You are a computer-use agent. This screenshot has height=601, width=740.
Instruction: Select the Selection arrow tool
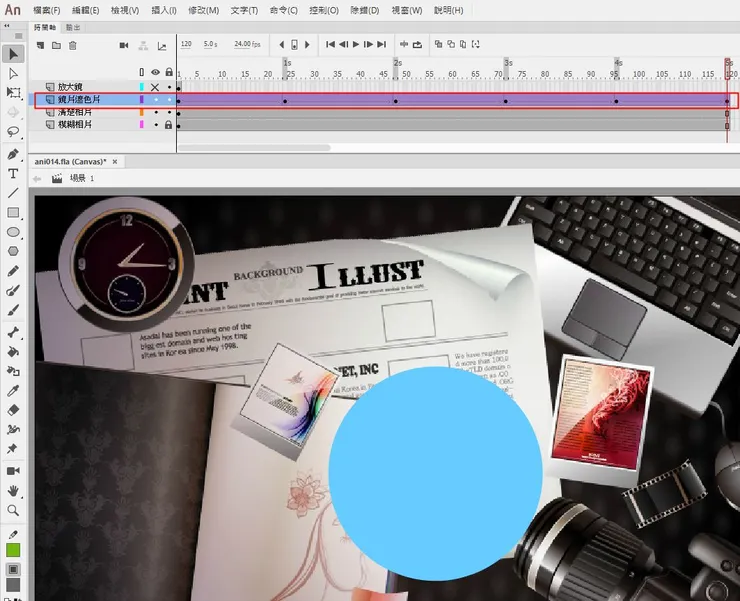point(13,54)
